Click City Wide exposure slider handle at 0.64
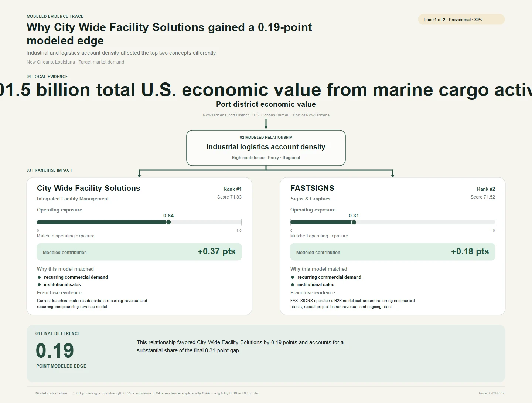 [168, 222]
